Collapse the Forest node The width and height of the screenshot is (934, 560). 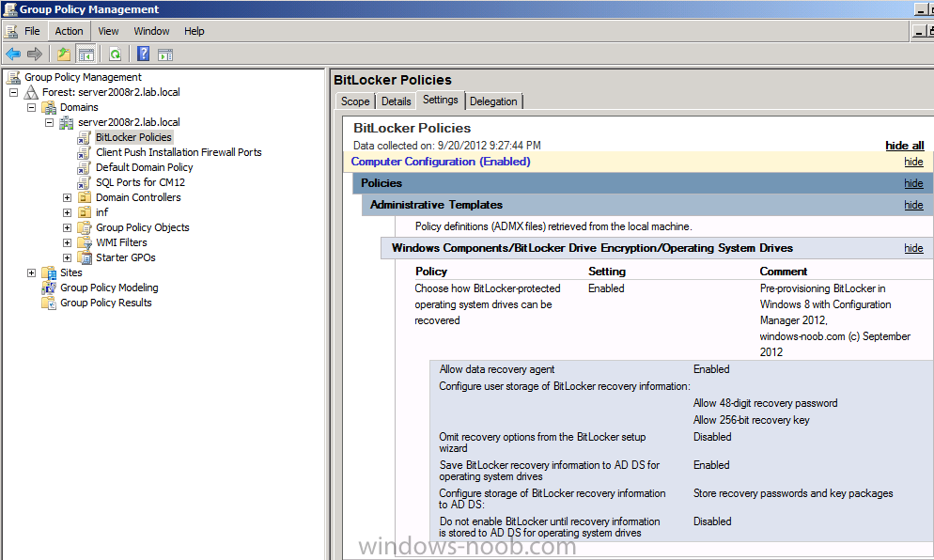pyautogui.click(x=14, y=92)
